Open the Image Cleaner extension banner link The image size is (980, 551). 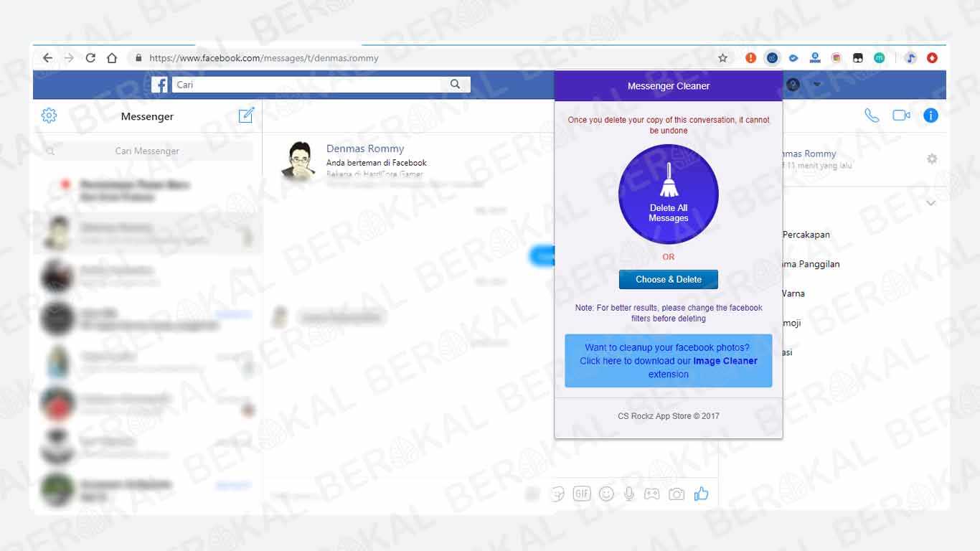669,361
